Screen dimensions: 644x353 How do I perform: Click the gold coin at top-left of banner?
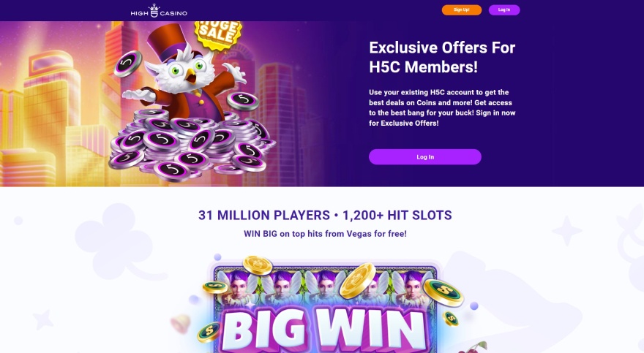(x=258, y=265)
